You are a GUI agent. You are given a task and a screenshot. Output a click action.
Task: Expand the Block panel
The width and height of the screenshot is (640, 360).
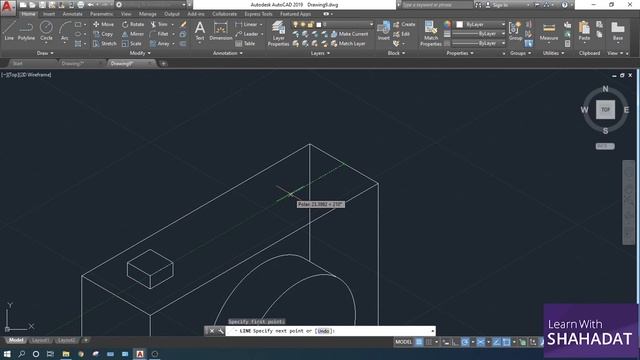pos(396,53)
